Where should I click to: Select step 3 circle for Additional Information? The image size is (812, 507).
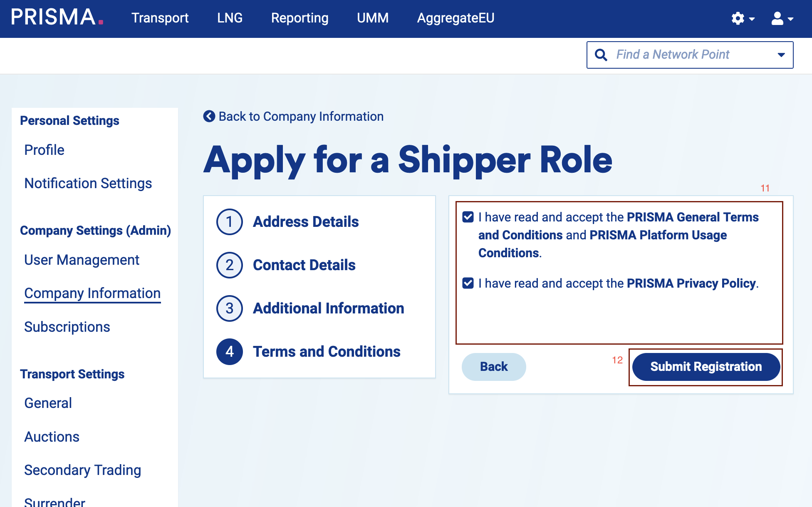230,308
